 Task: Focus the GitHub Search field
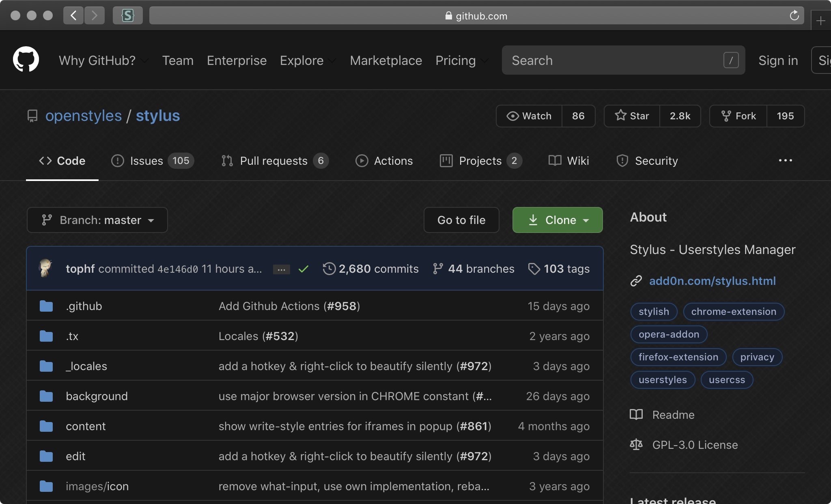point(623,60)
